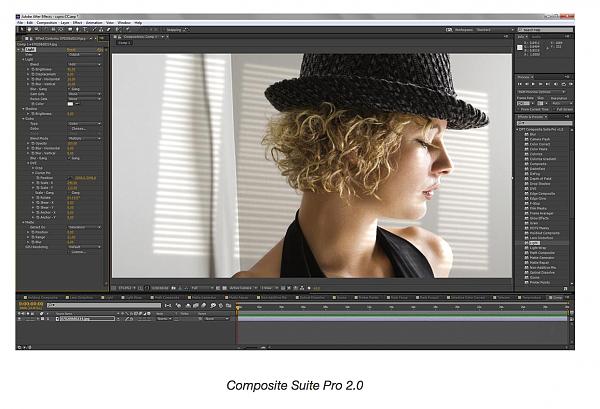
Task: Jump to first frame in Preview panel
Action: click(x=520, y=84)
